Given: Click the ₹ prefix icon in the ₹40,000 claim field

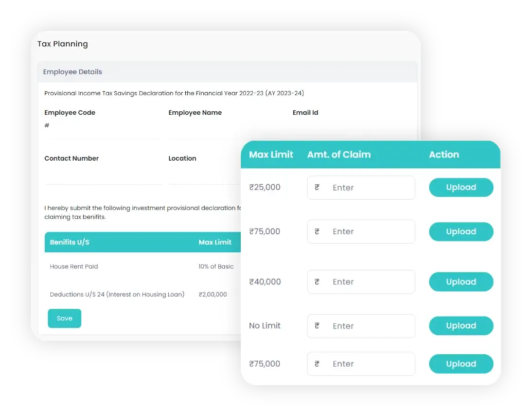Looking at the screenshot, I should pyautogui.click(x=316, y=282).
